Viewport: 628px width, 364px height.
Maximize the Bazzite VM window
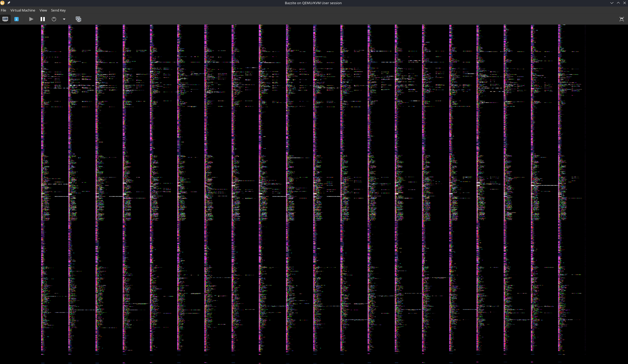click(x=618, y=3)
